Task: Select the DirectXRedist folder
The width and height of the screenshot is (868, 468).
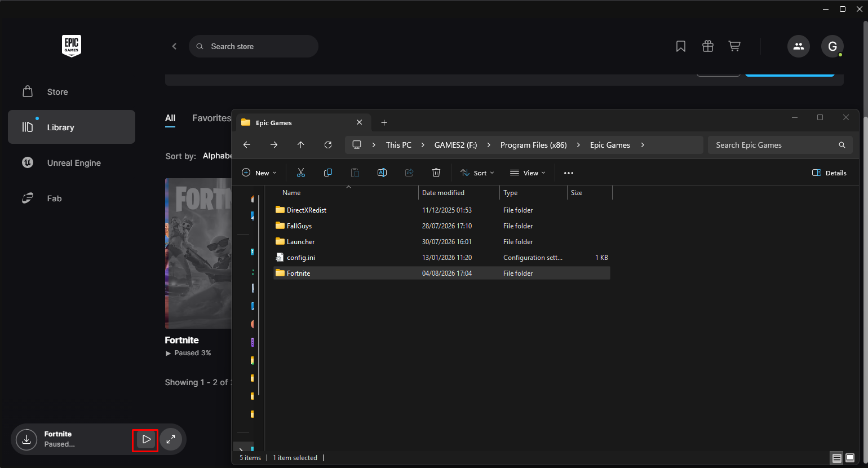Action: (442, 210)
